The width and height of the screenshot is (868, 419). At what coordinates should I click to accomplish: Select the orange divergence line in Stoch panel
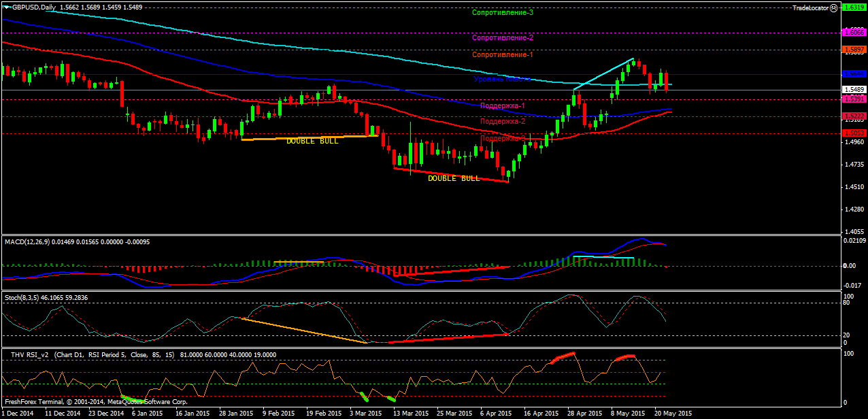coord(304,330)
